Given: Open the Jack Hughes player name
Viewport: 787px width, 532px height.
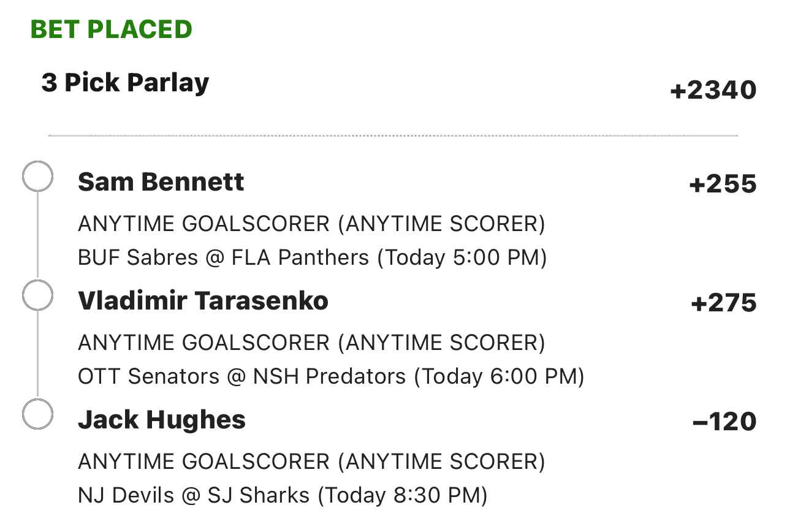Looking at the screenshot, I should pos(162,420).
